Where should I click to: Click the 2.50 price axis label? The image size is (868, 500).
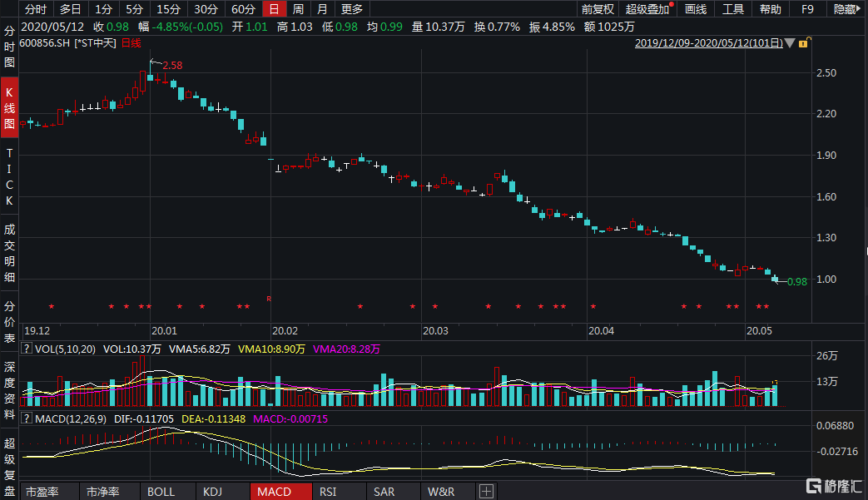click(826, 73)
